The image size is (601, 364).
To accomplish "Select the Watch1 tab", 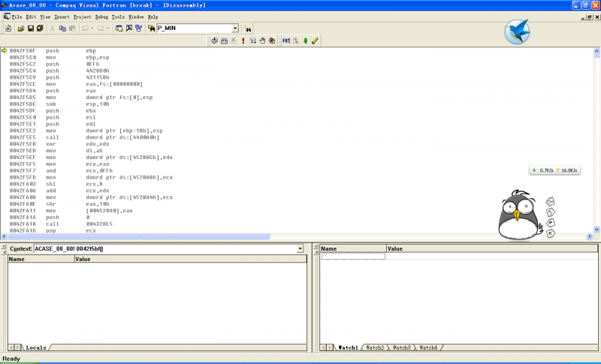I will click(x=348, y=347).
